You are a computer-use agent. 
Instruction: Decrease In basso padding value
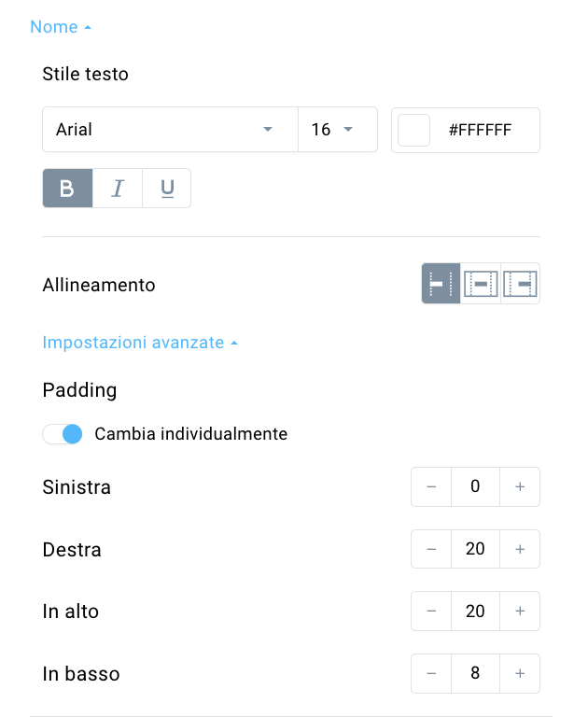pyautogui.click(x=431, y=673)
